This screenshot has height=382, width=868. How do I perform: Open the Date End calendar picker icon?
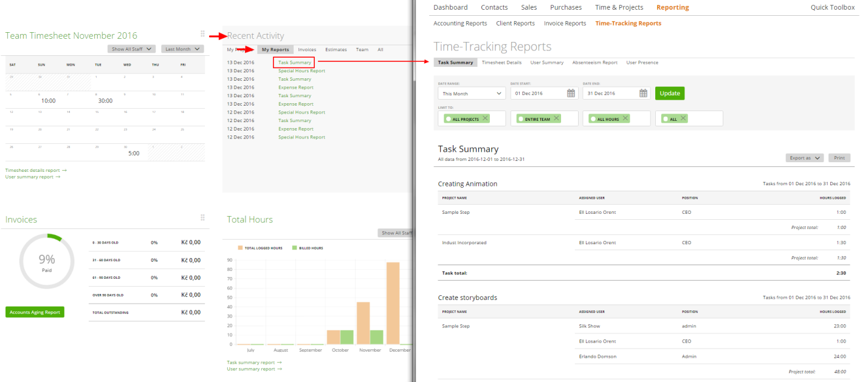(x=643, y=93)
